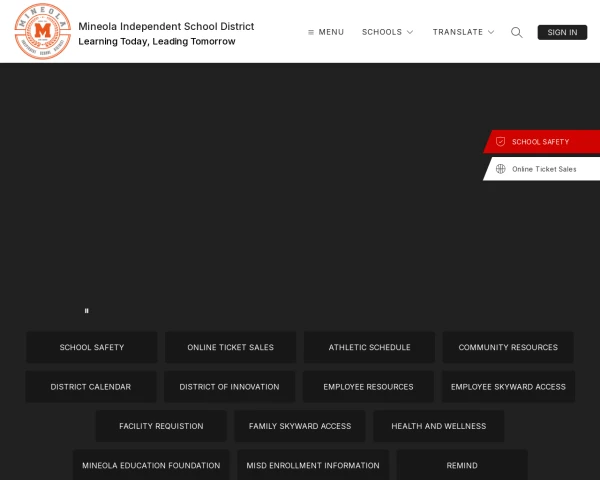Pause the slideshow with the pause icon
600x480 pixels.
coord(87,311)
